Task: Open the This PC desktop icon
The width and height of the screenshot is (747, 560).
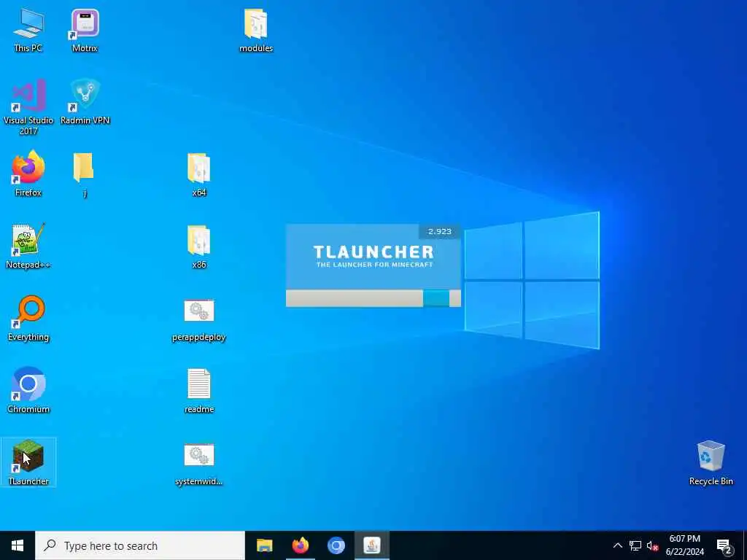Action: point(28,31)
